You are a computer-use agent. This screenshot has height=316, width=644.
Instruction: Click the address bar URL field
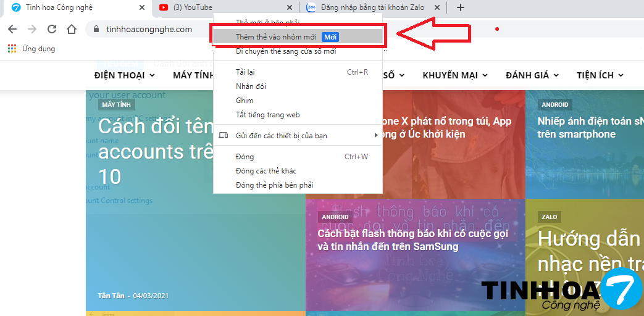click(x=149, y=29)
